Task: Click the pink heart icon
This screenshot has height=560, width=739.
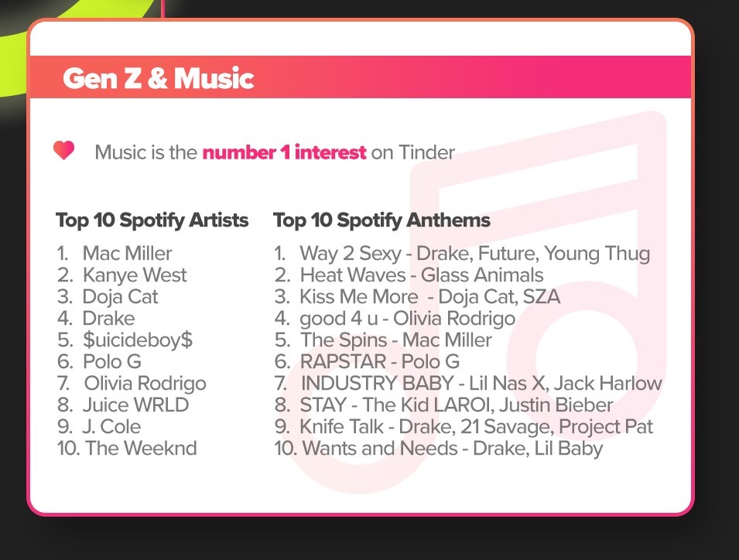Action: click(x=63, y=150)
